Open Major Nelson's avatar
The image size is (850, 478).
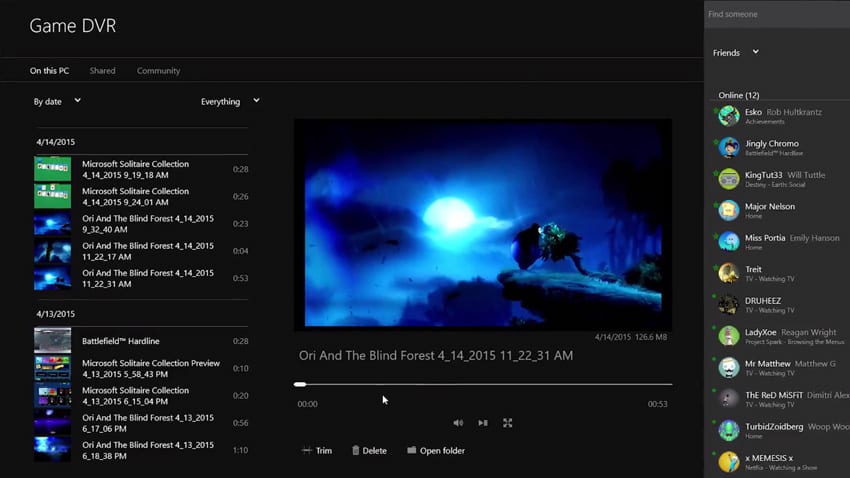729,210
